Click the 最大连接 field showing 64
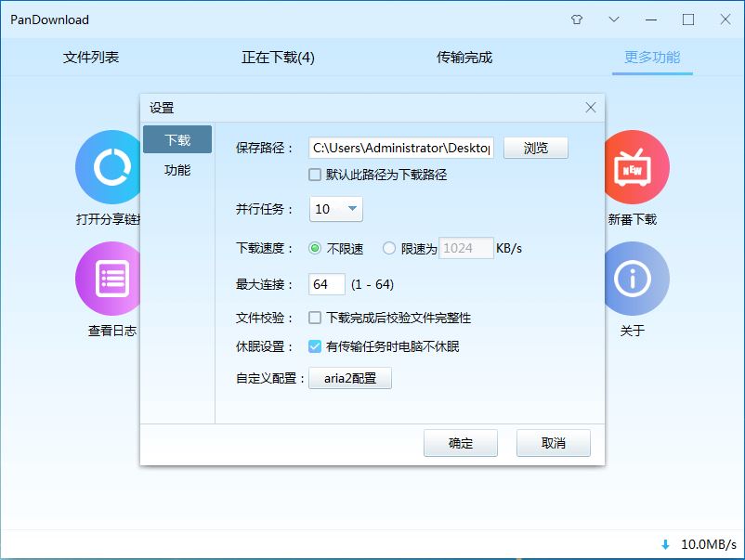745x560 pixels. coord(326,284)
